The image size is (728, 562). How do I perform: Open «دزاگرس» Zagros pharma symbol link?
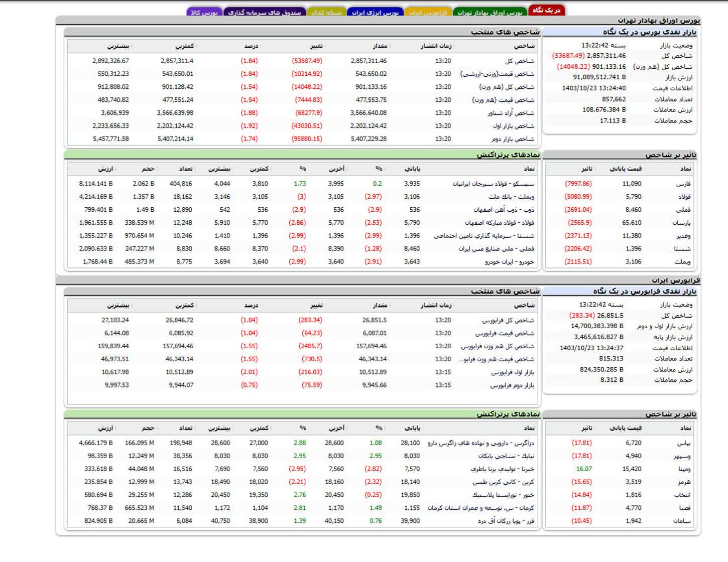pos(480,443)
